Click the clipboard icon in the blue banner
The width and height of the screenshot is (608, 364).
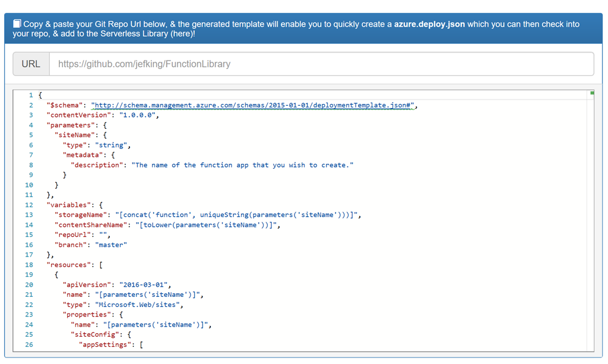click(x=17, y=24)
